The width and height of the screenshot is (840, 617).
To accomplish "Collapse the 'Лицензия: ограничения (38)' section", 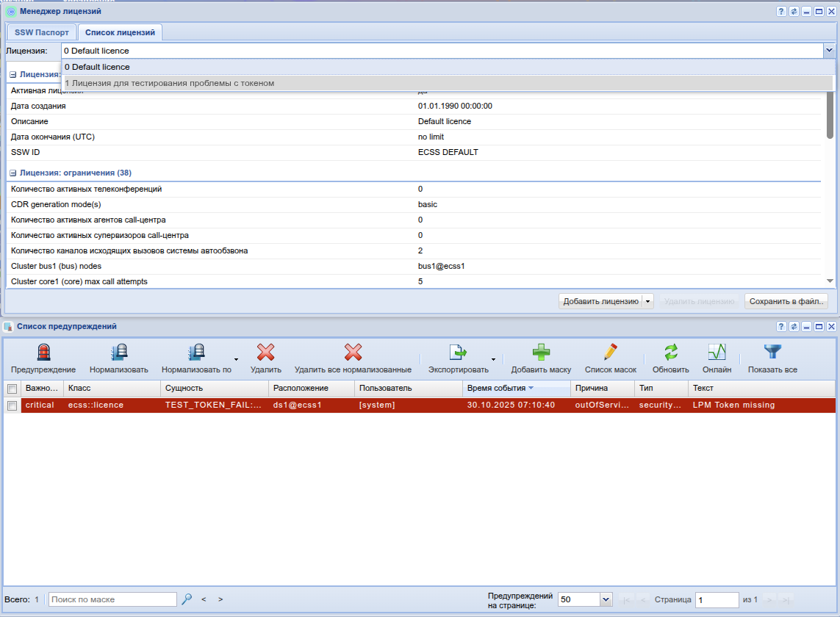I will [x=12, y=173].
